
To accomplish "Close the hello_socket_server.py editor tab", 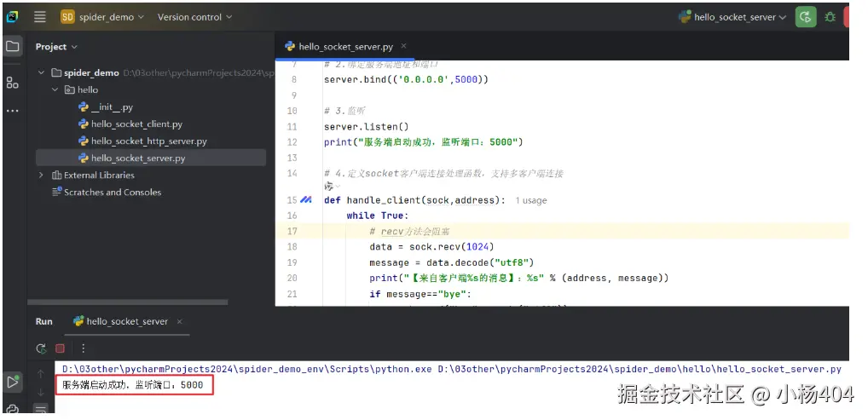I will tap(403, 47).
